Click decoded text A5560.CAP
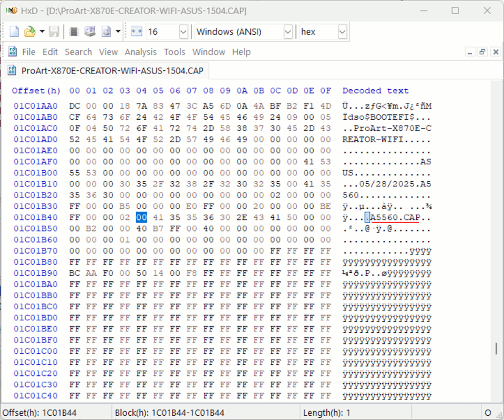504x420 pixels. point(395,217)
